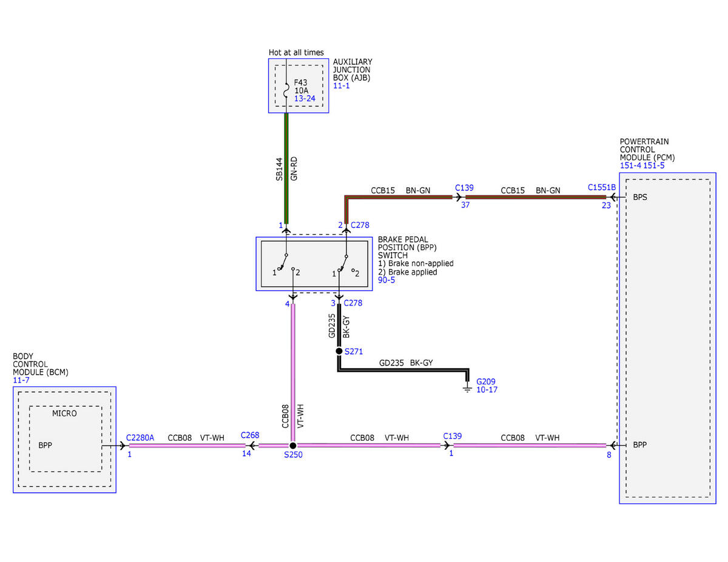728x562 pixels.
Task: Click the S250 splice dot
Action: (292, 446)
